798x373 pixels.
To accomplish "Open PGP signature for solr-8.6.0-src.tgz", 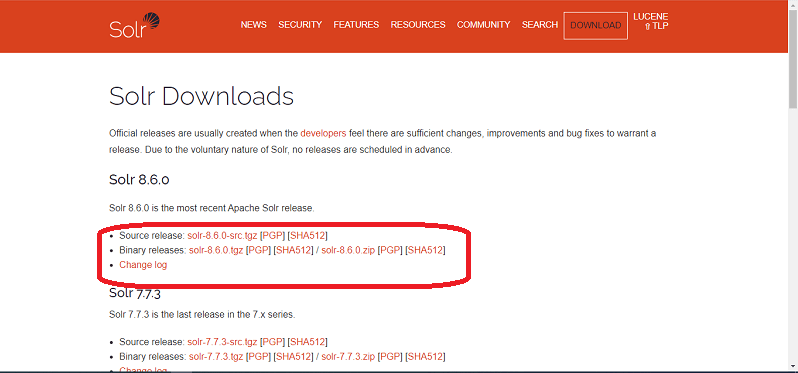I will 272,236.
